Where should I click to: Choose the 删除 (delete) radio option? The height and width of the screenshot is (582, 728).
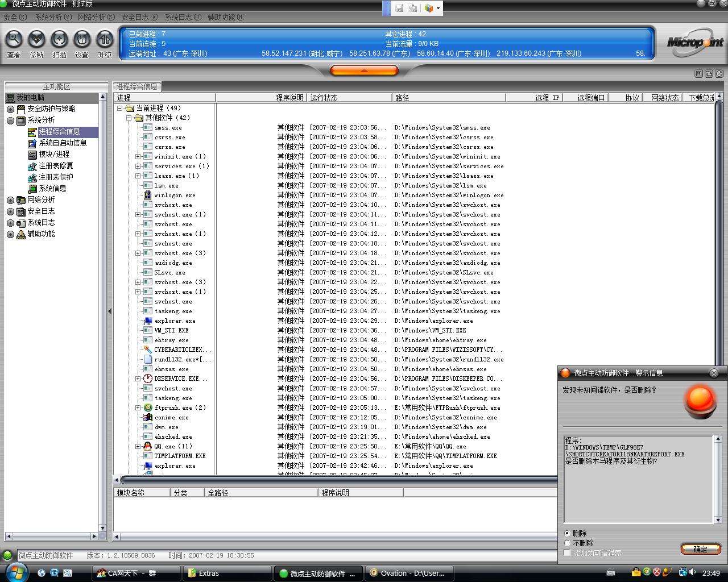(x=567, y=533)
